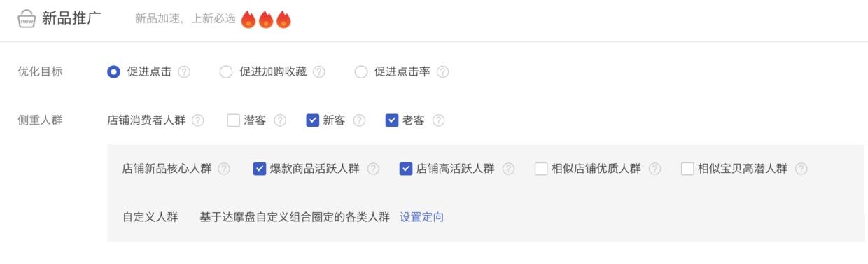Click help icon next to 潜客
Viewport: 868px width, 264px height.
point(280,120)
